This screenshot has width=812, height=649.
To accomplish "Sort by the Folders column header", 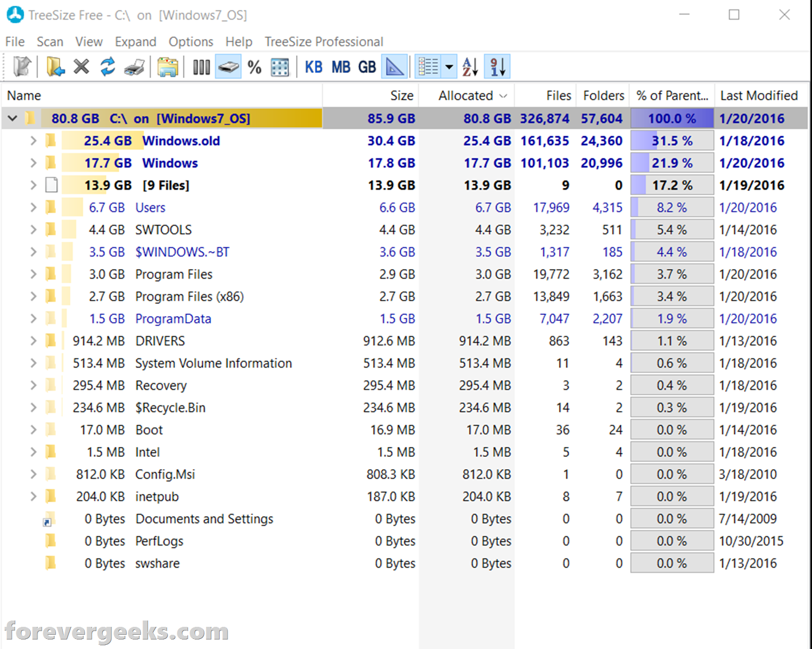I will point(603,96).
